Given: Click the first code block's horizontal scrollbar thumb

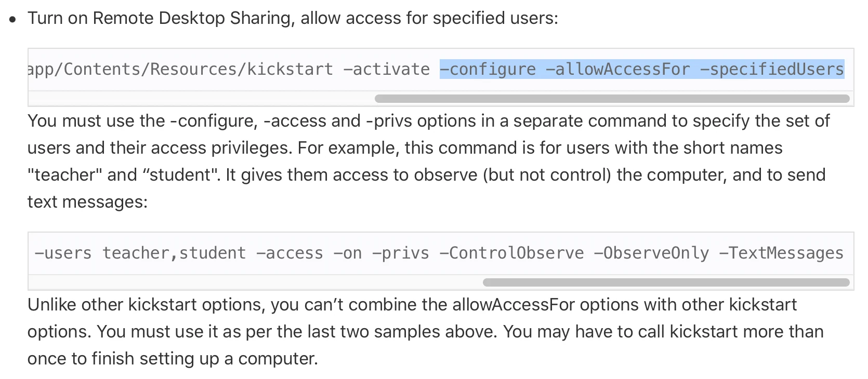Looking at the screenshot, I should [x=612, y=99].
